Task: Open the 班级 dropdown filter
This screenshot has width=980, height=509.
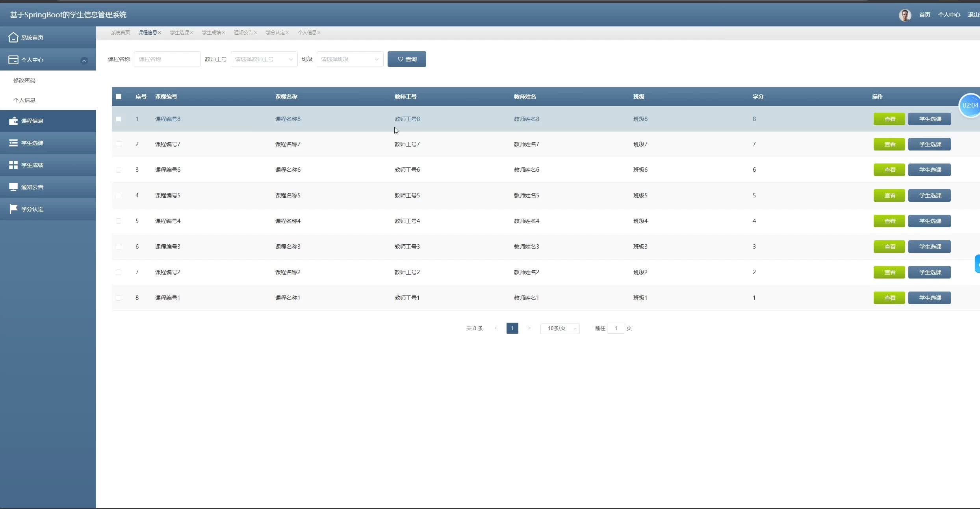Action: coord(350,59)
